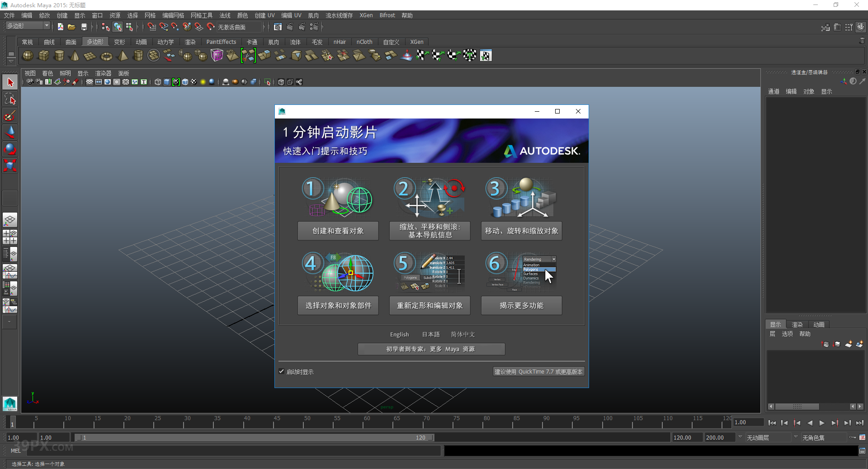
Task: Select the Lasso tool in the toolbox
Action: (9, 99)
